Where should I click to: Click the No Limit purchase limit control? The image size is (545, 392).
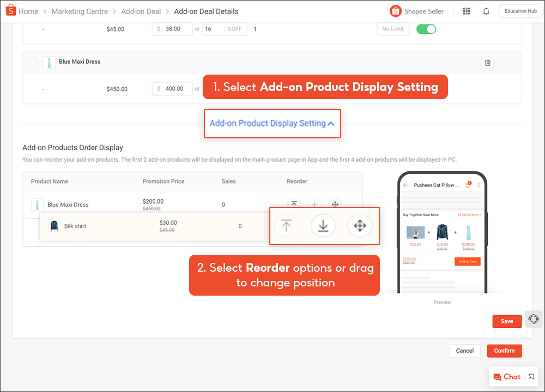[393, 29]
